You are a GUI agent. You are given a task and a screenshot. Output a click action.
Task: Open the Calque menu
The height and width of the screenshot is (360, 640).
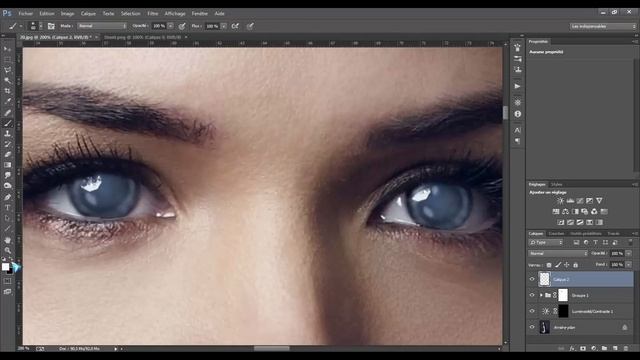pyautogui.click(x=88, y=13)
